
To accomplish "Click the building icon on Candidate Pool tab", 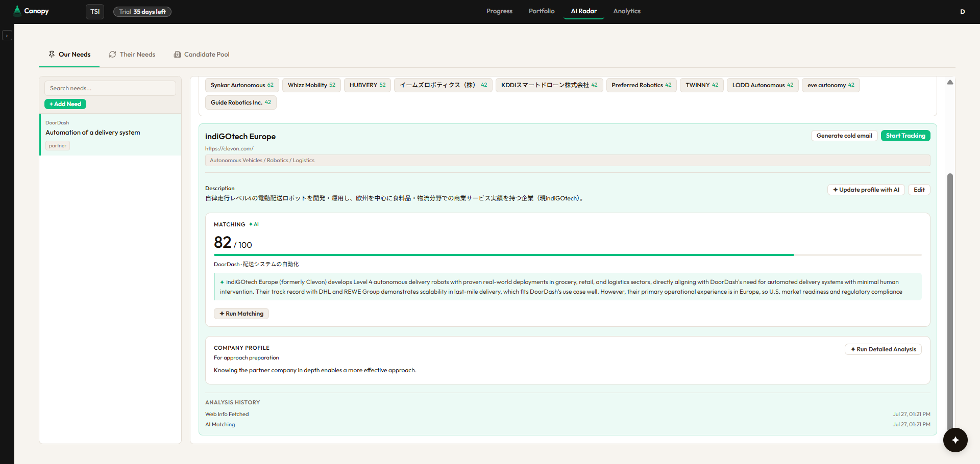I will coord(177,54).
